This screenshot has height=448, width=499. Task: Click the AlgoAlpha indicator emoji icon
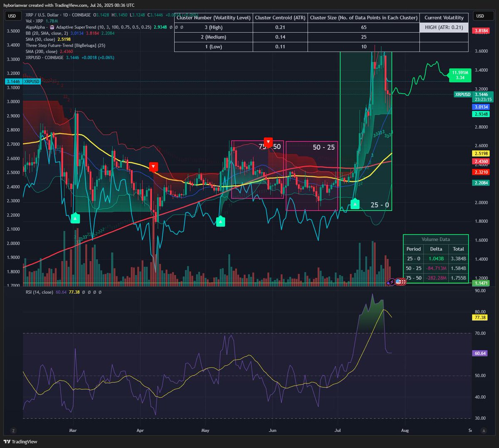coord(52,27)
